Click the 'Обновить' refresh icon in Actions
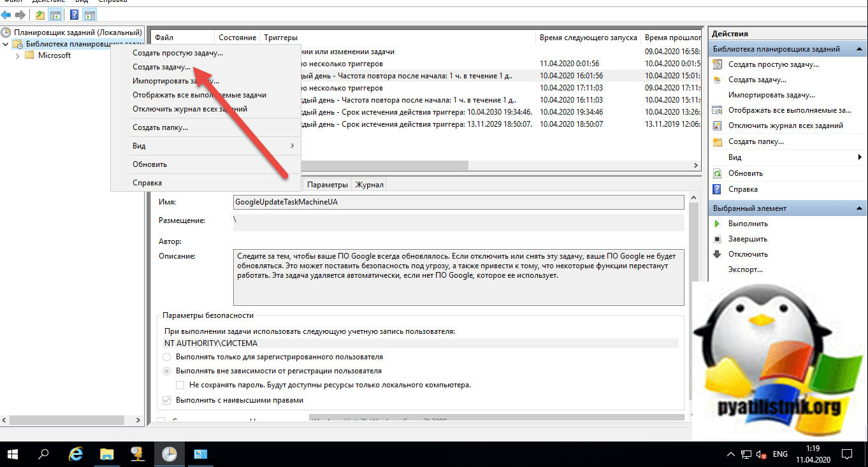Viewport: 868px width, 467px height. [717, 173]
